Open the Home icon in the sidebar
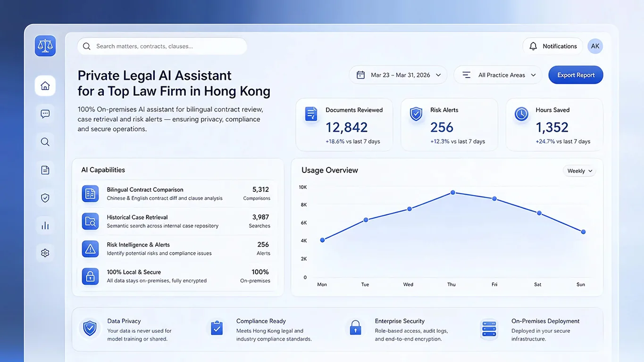644x362 pixels. pyautogui.click(x=45, y=86)
